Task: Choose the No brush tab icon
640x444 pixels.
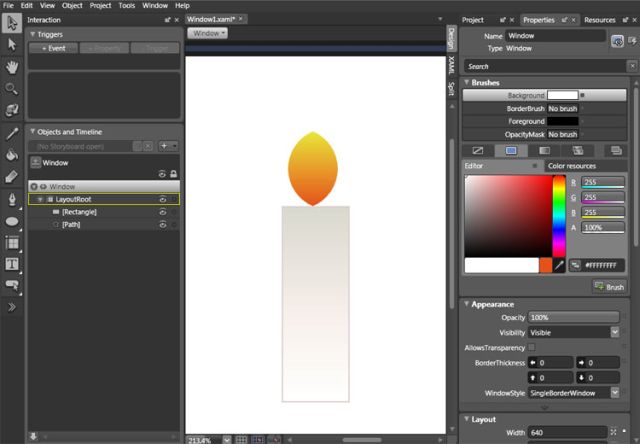Action: coord(478,151)
